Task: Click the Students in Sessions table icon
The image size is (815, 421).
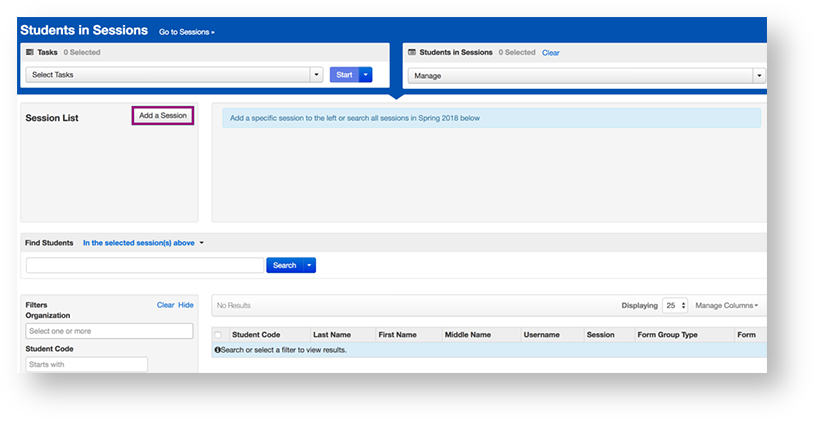Action: 412,52
